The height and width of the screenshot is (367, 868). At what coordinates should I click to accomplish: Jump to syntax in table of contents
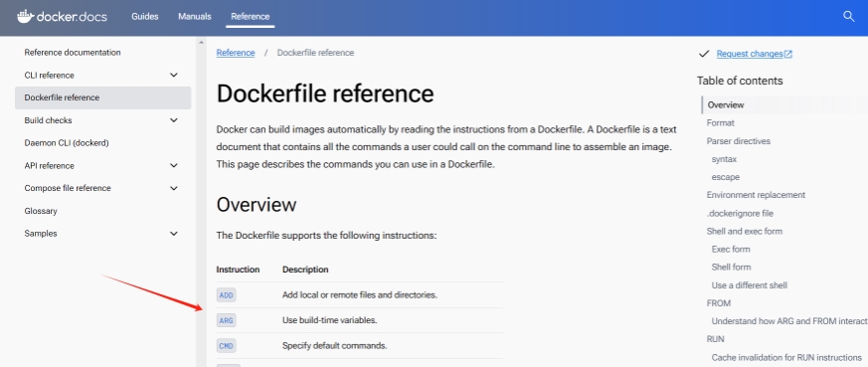[724, 159]
